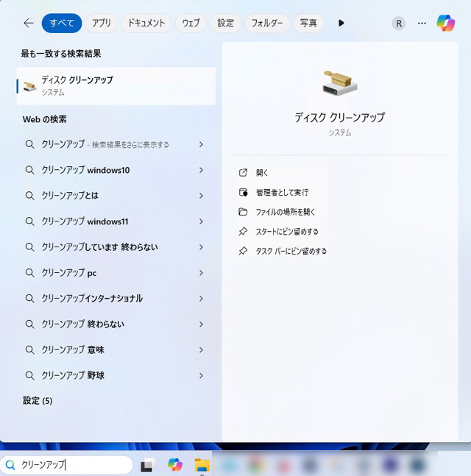Click the shield icon for 管理者として実行
The image size is (471, 476).
point(243,192)
